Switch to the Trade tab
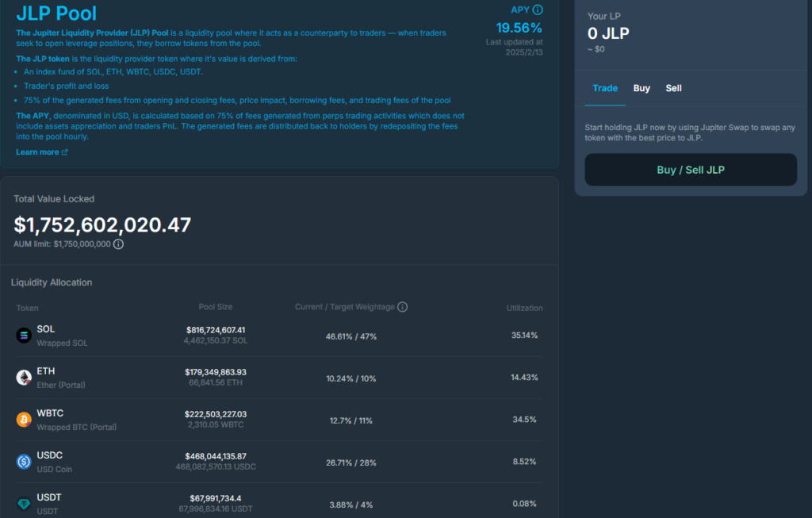 [x=605, y=88]
